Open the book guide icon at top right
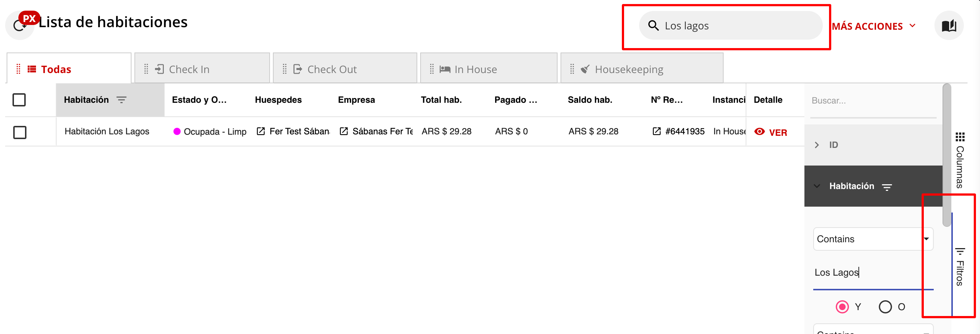Screen dimensions: 980x334 point(948,26)
